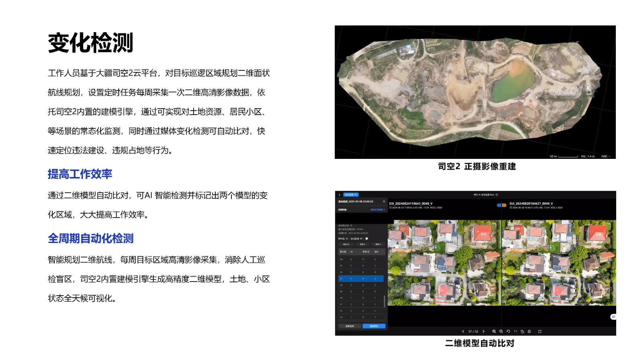Screen dimensions: 644x362
Task: Open the feedback chat bubble icon
Action: click(613, 317)
